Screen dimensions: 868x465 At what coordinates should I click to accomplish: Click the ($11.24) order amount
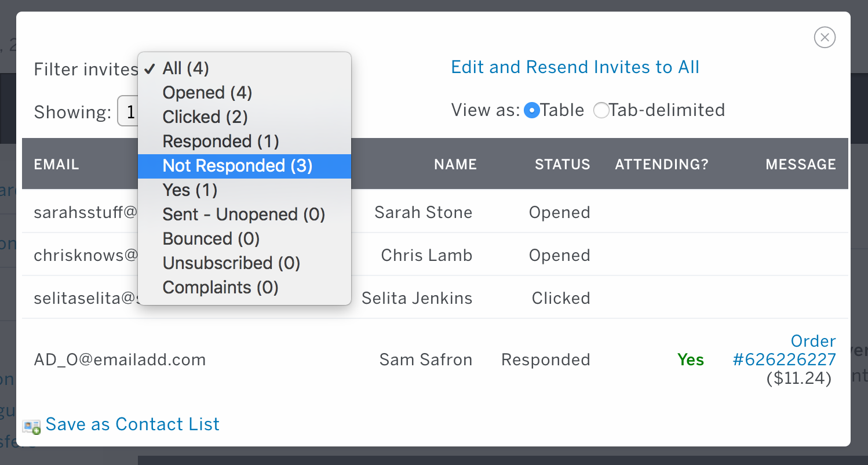pyautogui.click(x=799, y=379)
